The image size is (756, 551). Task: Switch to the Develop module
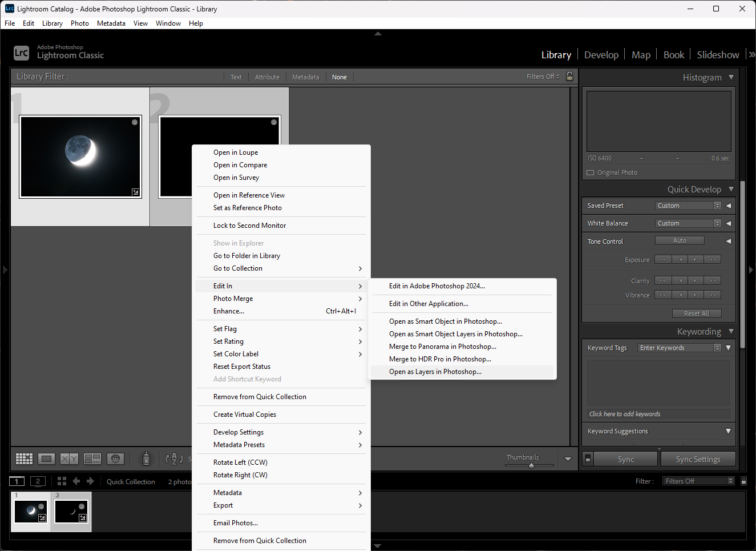coord(601,55)
